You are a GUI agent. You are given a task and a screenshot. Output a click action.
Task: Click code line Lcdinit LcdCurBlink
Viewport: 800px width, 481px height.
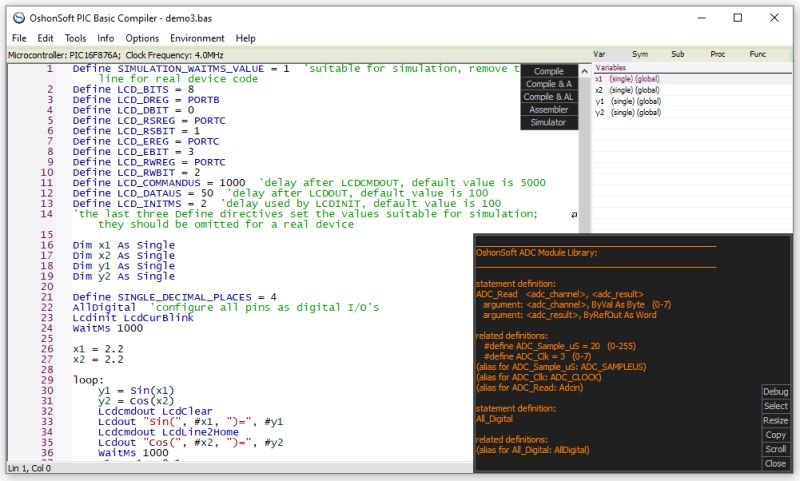click(133, 318)
